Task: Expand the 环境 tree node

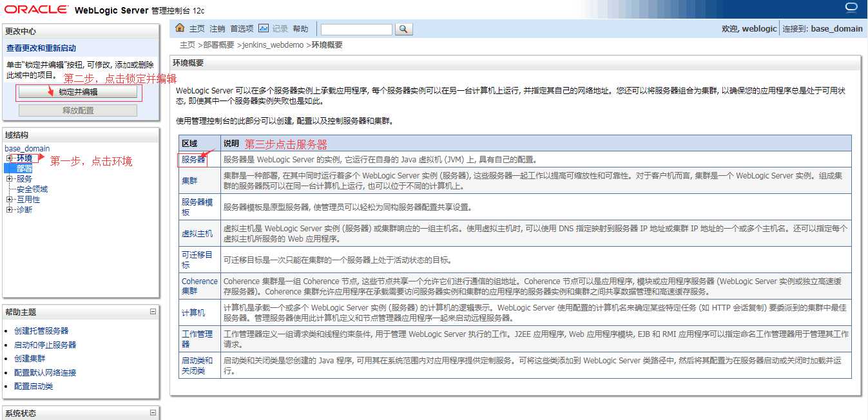Action: 9,158
